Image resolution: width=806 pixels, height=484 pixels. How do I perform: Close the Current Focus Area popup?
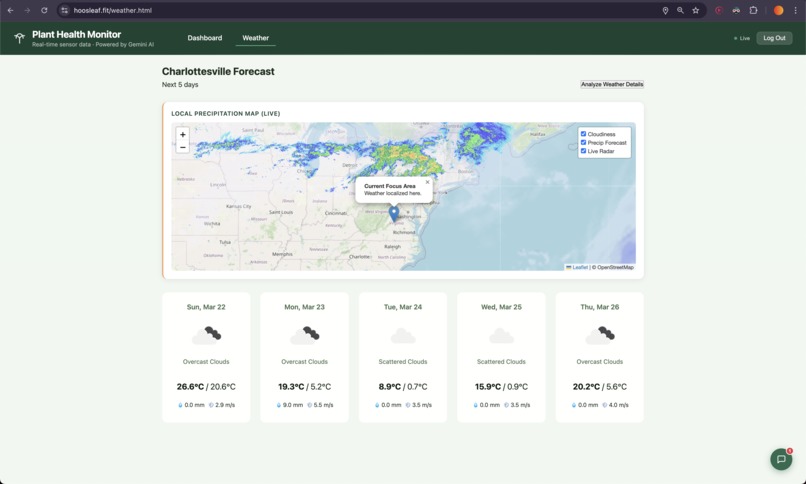pyautogui.click(x=427, y=182)
